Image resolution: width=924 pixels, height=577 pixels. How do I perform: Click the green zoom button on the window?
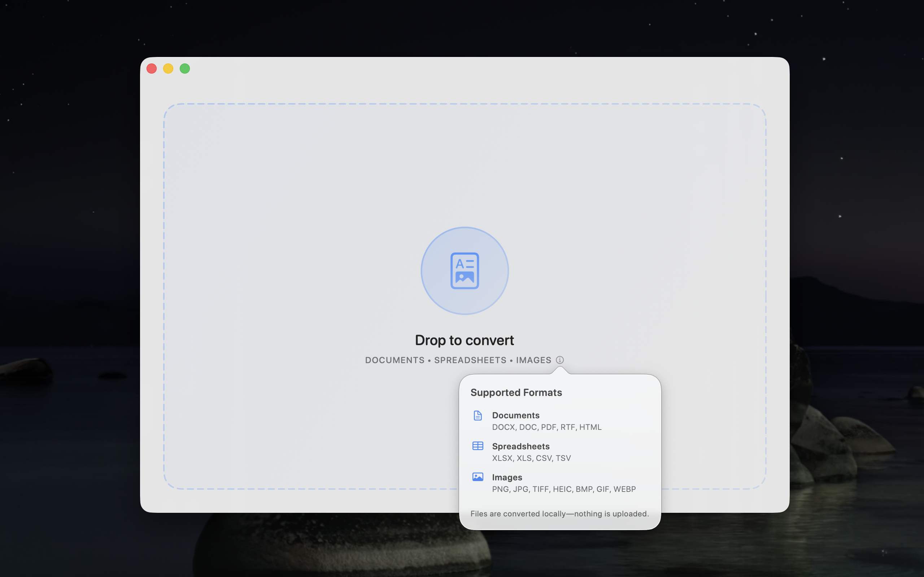pos(185,69)
